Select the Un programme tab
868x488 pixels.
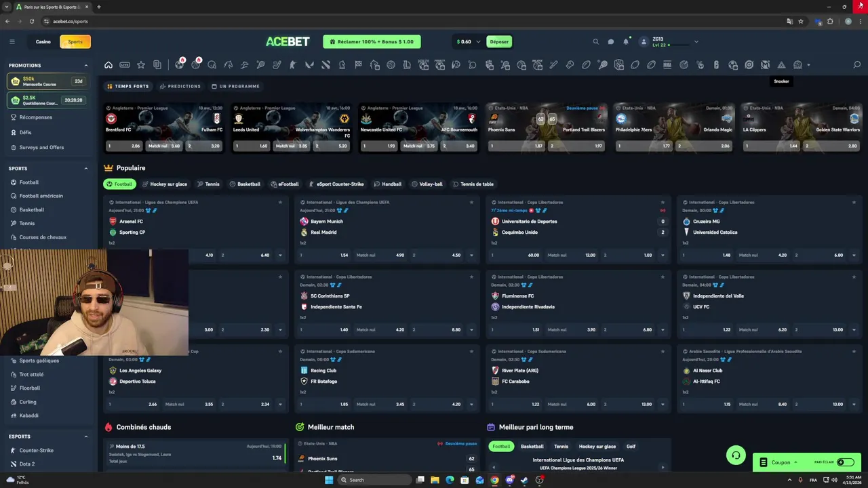point(236,86)
